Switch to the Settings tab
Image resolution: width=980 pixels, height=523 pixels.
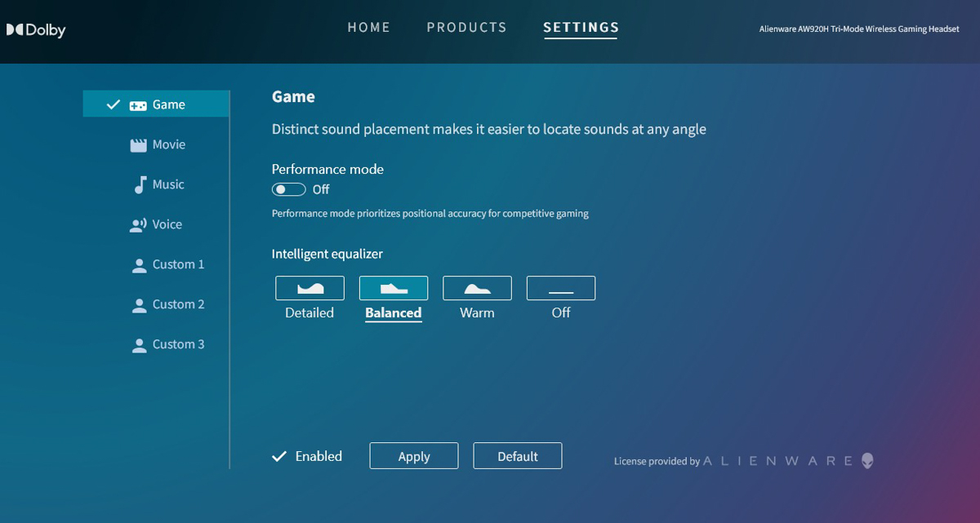coord(581,27)
